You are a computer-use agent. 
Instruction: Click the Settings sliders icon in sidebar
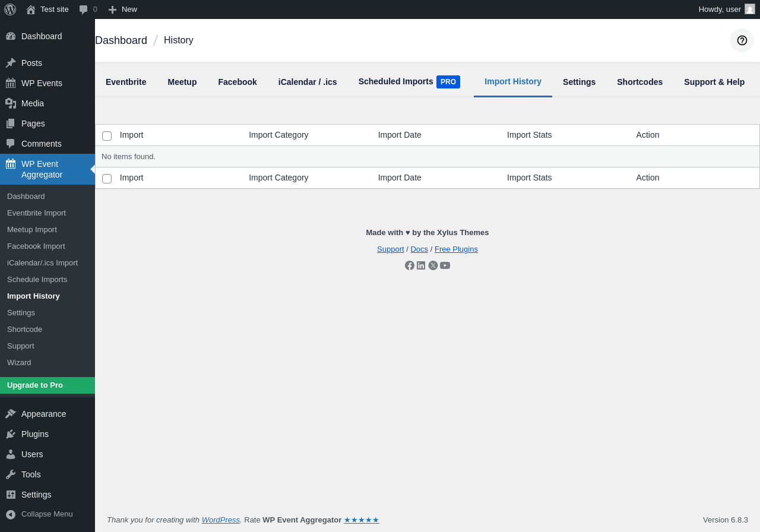(x=11, y=495)
